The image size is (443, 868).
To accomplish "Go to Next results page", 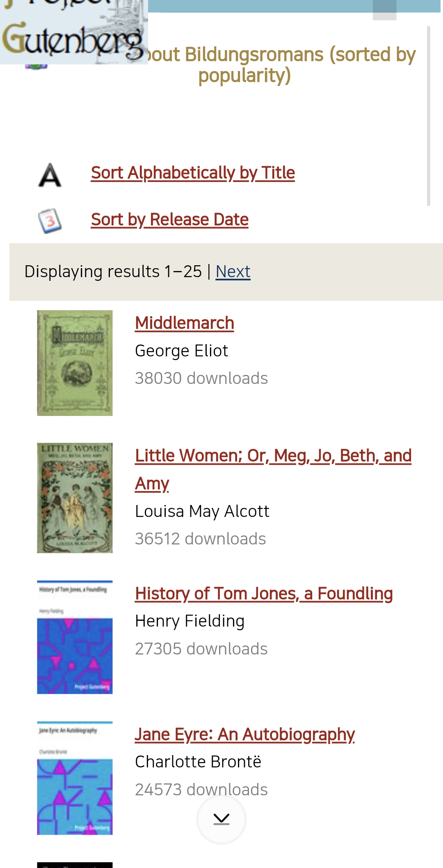I will (233, 271).
